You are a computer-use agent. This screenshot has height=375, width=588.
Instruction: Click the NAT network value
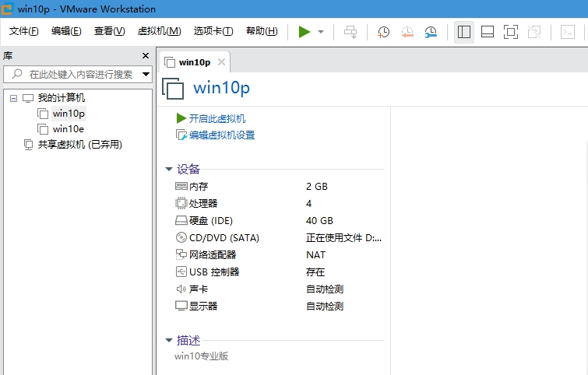click(315, 255)
